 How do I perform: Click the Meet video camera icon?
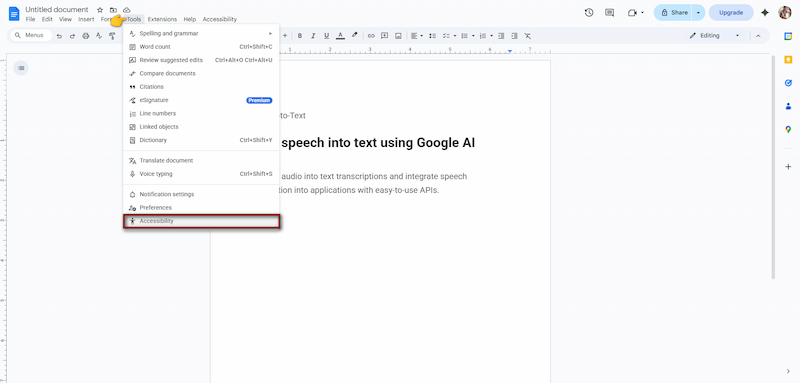click(633, 13)
